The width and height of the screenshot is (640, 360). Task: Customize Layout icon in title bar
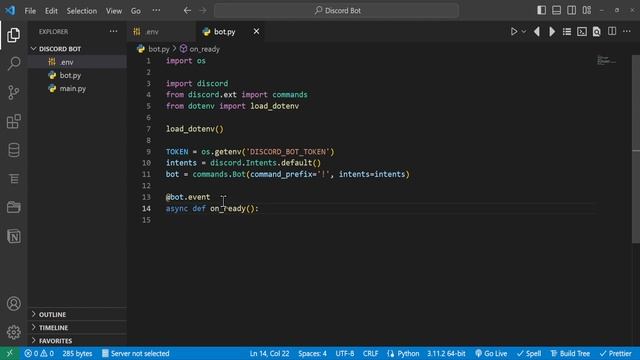[587, 10]
